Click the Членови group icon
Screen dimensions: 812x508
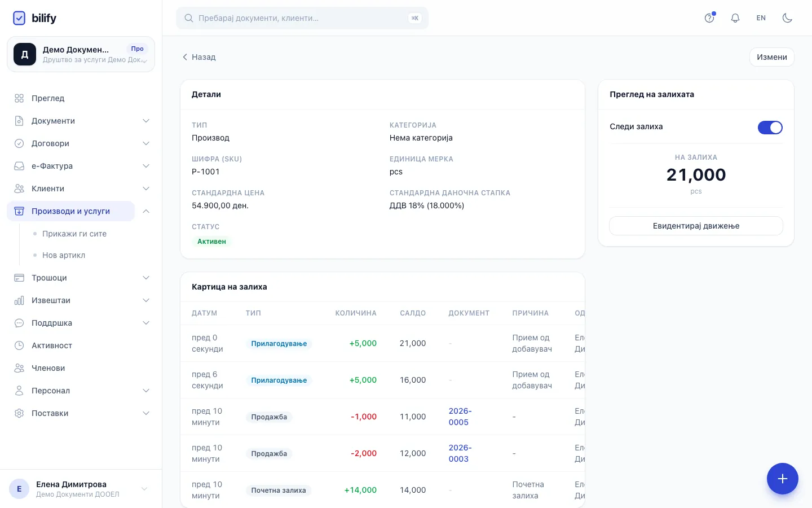point(19,368)
